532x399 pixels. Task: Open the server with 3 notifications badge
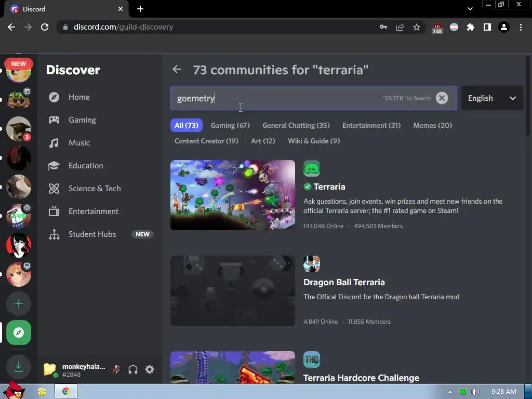pos(19,129)
